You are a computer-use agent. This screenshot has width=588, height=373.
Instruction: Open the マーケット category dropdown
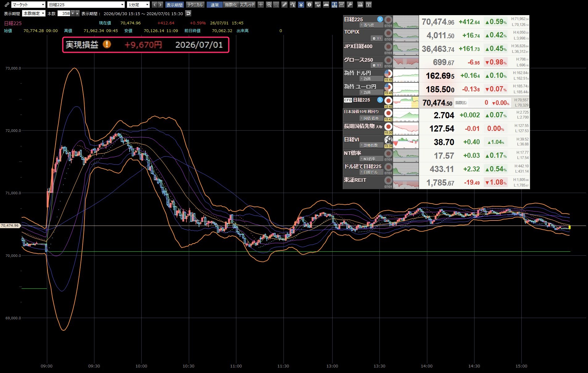28,5
